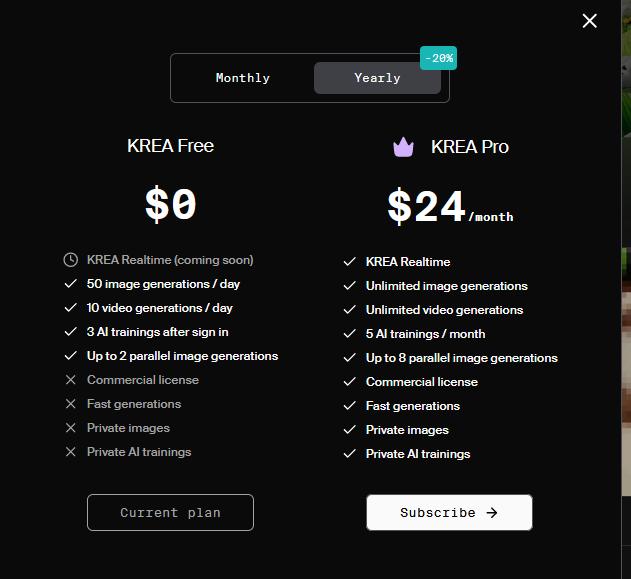Click the checkmark beside Pro Fast generations

point(350,406)
